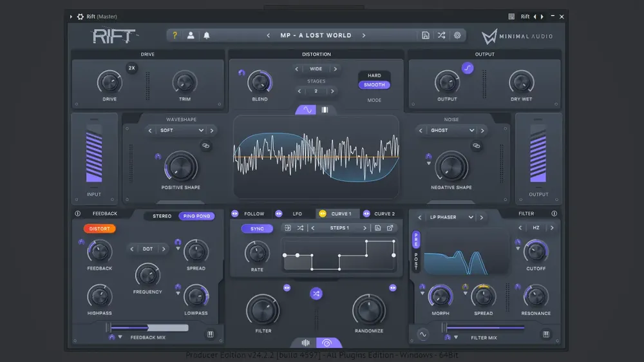Open the notifications bell icon
The width and height of the screenshot is (644, 362).
coord(207,35)
